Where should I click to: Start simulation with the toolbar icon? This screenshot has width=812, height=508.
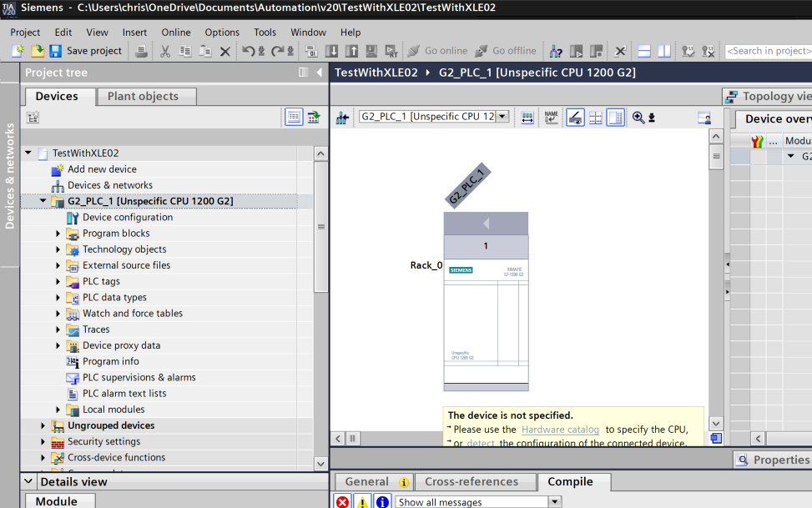click(371, 51)
